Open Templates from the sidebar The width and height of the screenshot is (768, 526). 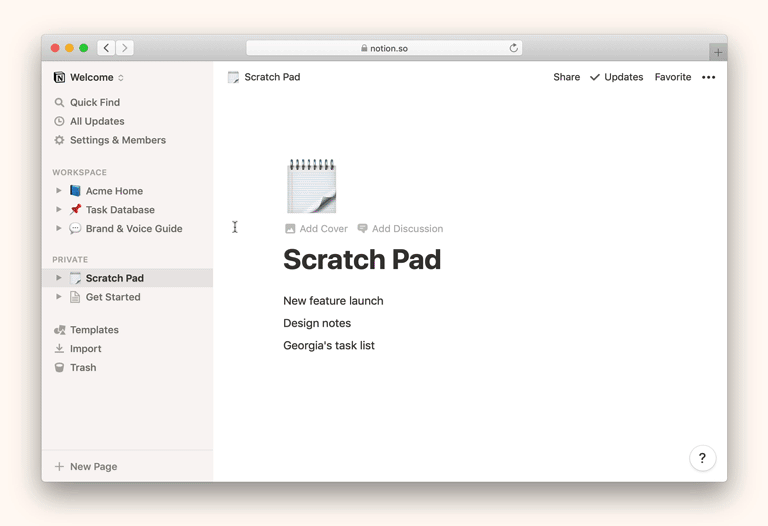coord(93,329)
